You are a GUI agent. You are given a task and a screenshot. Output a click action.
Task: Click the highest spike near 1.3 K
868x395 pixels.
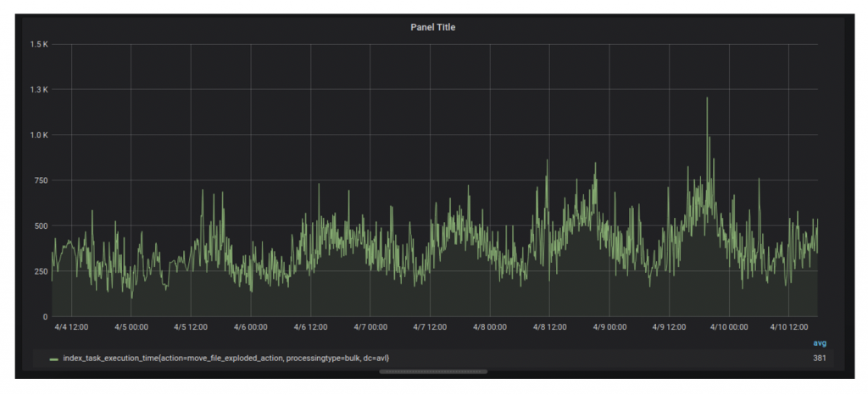[706, 99]
